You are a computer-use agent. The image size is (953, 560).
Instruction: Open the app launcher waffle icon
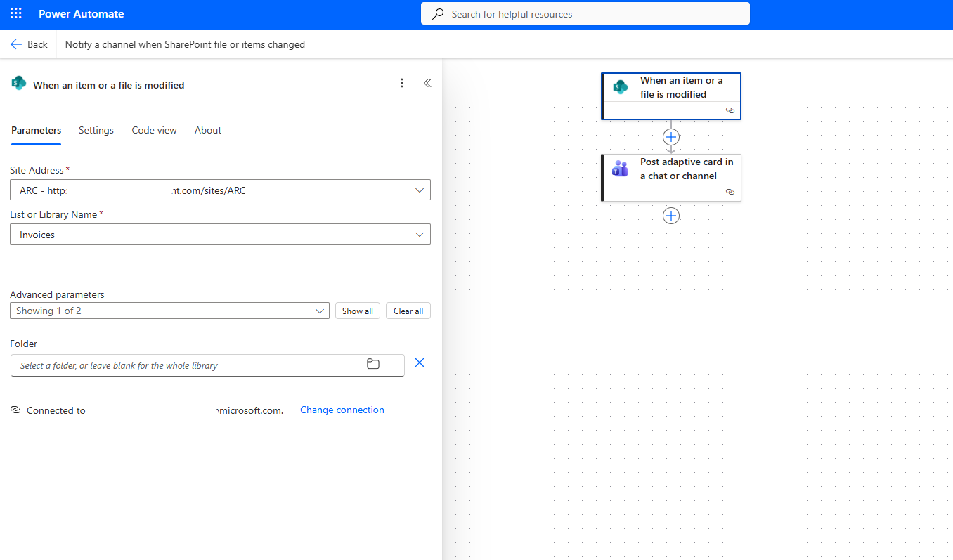[x=15, y=14]
